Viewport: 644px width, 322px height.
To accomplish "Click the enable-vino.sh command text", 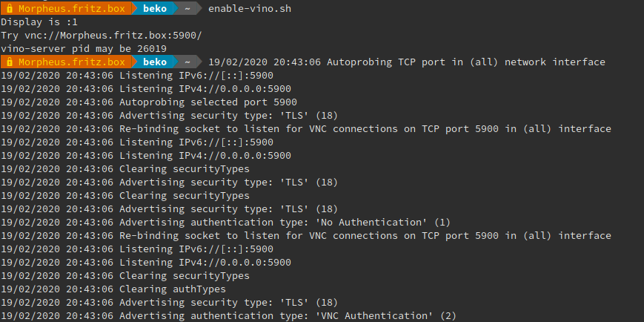I will 250,9.
